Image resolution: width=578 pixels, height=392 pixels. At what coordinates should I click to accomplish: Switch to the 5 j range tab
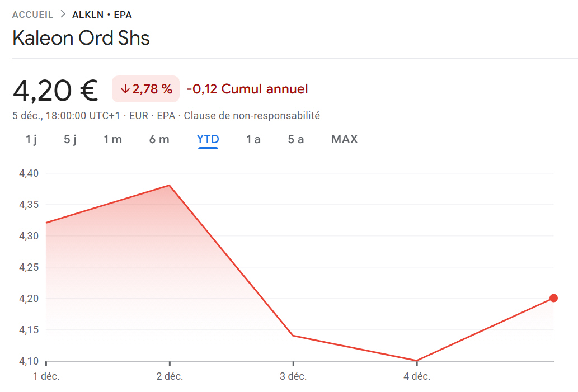(70, 139)
